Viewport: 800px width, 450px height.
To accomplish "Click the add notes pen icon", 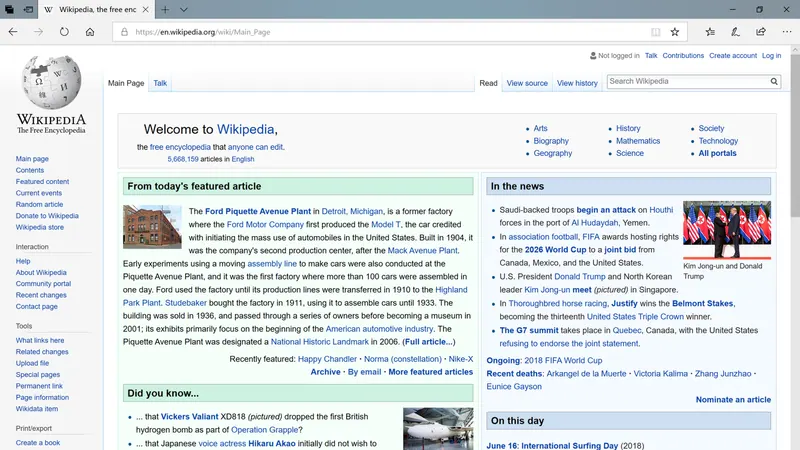I will (x=735, y=32).
